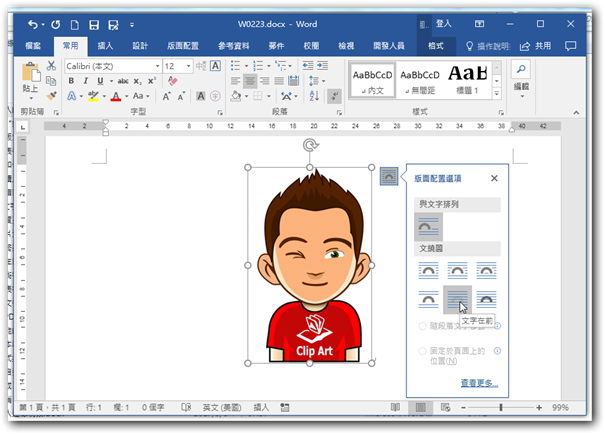
Task: Open the comments speech bubble icon
Action: pos(570,46)
